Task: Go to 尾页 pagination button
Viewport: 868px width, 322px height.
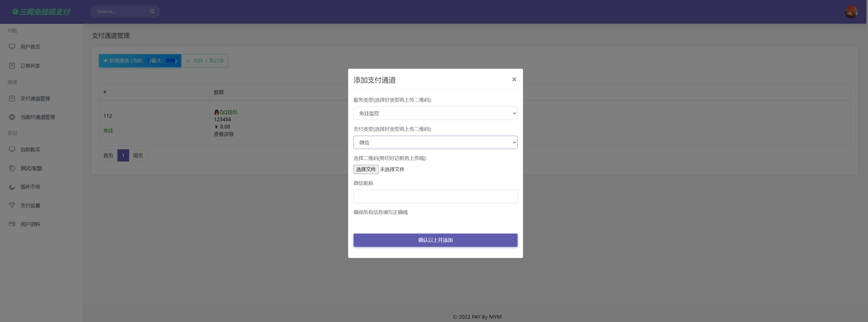Action: click(138, 156)
